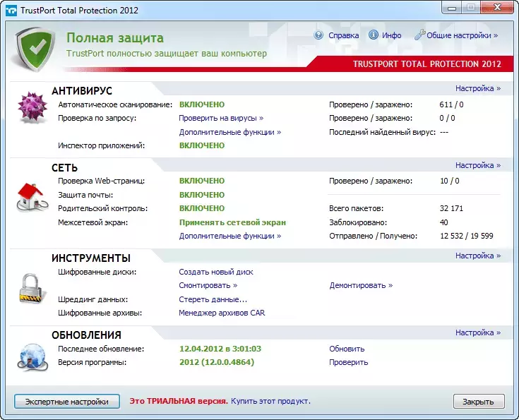Toggle Автоматическое сканирование ВКЛЮЧЕНО status
This screenshot has height=420, width=519.
(x=202, y=104)
